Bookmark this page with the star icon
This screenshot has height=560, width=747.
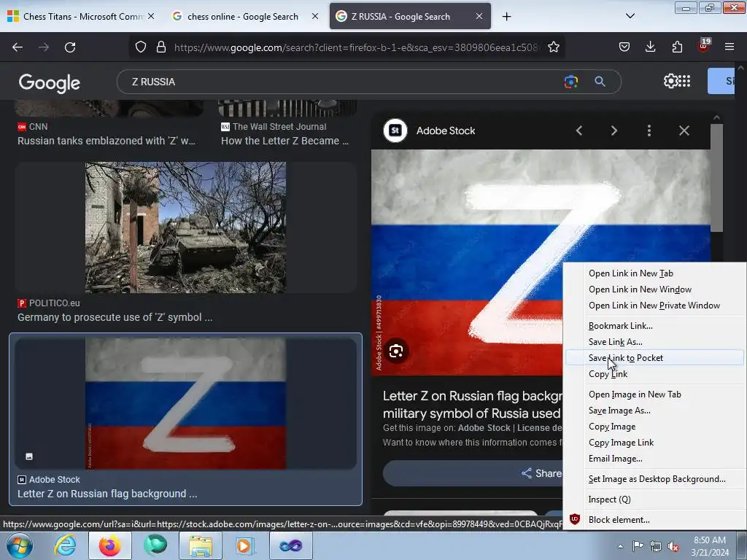pos(553,47)
